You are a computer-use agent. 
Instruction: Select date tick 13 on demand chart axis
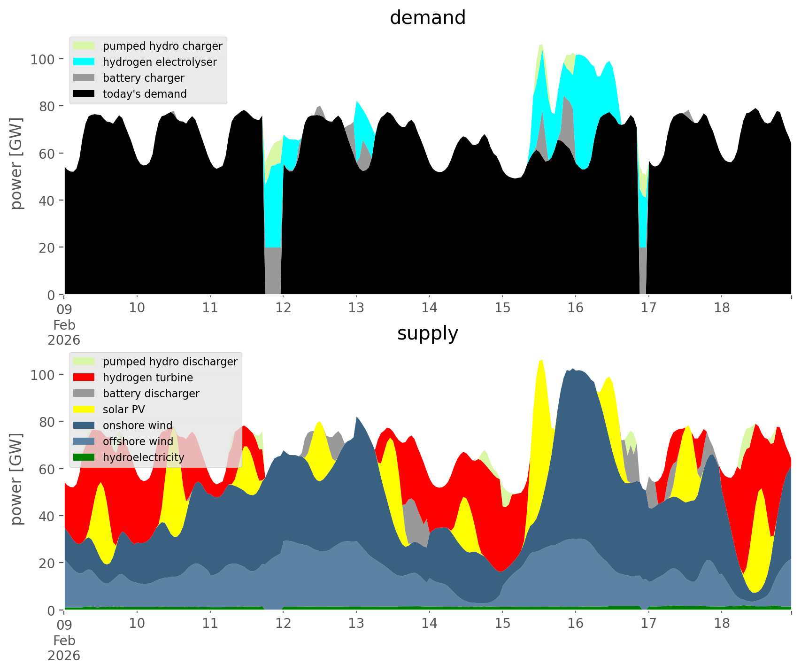[x=356, y=308]
